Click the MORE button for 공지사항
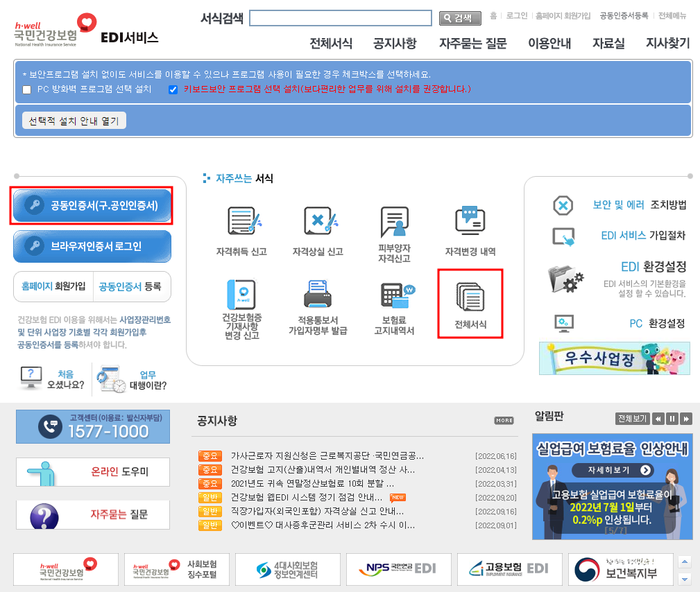 click(x=504, y=420)
